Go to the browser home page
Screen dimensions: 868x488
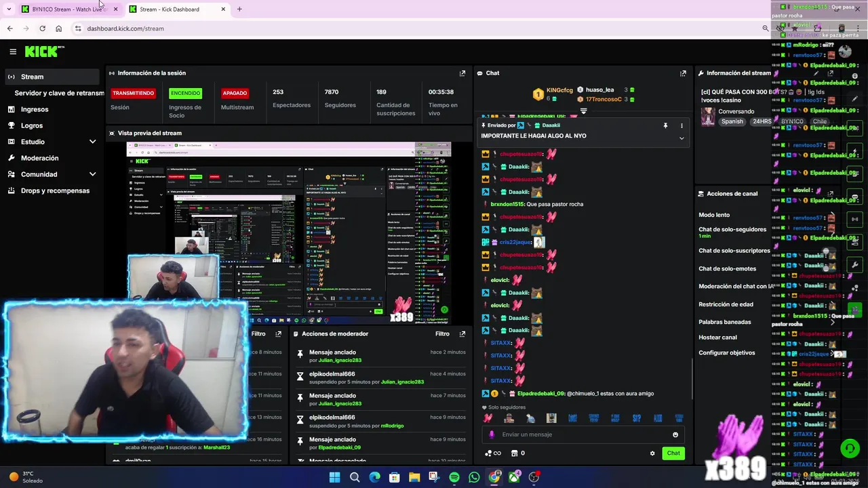coord(58,28)
